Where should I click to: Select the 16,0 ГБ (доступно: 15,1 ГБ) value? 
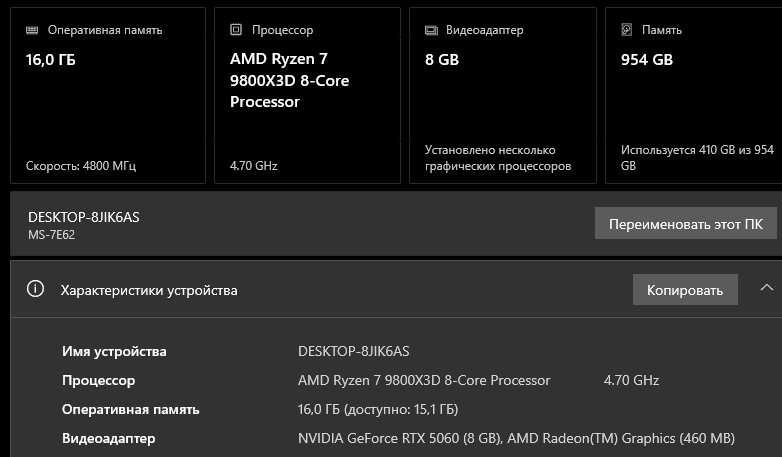click(378, 409)
